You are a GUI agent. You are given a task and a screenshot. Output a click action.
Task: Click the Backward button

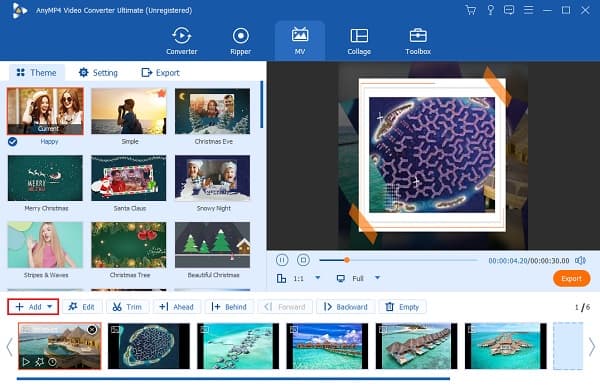[x=346, y=307]
